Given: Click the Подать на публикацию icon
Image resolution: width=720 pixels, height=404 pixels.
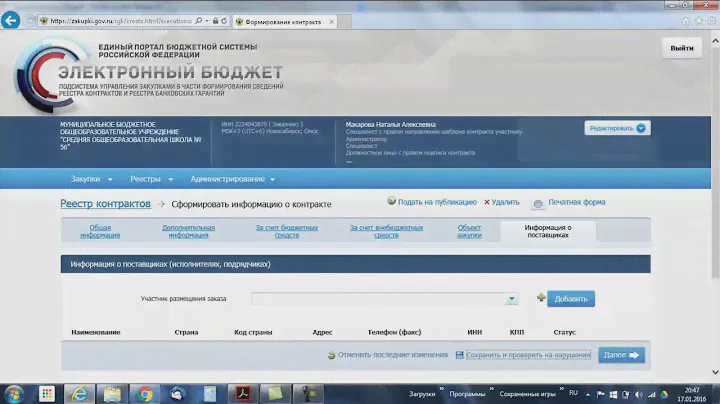Looking at the screenshot, I should point(392,202).
